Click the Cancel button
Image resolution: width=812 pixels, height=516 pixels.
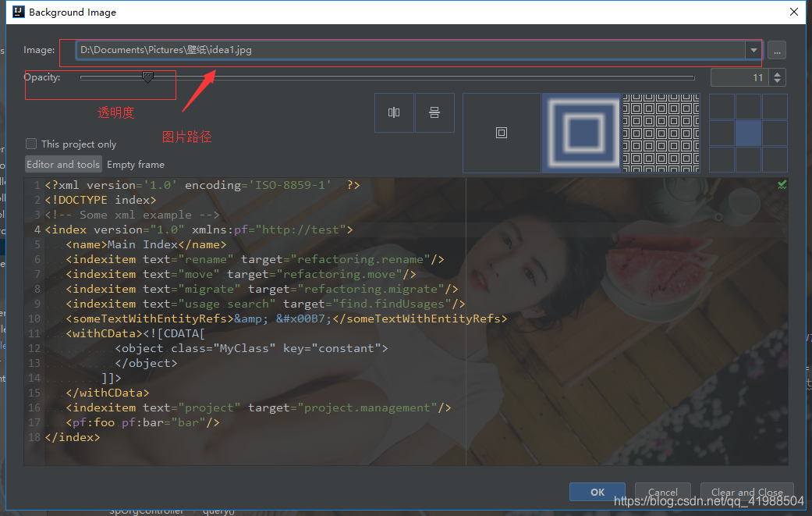pos(662,492)
